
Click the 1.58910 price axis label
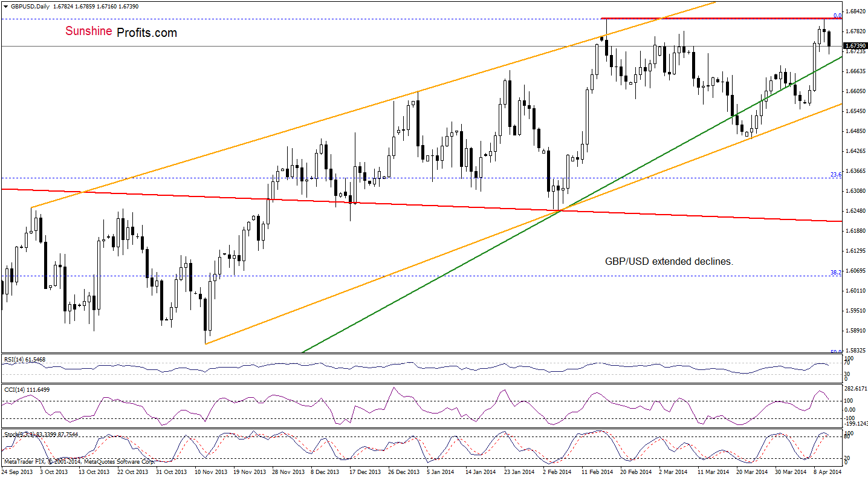tap(856, 331)
